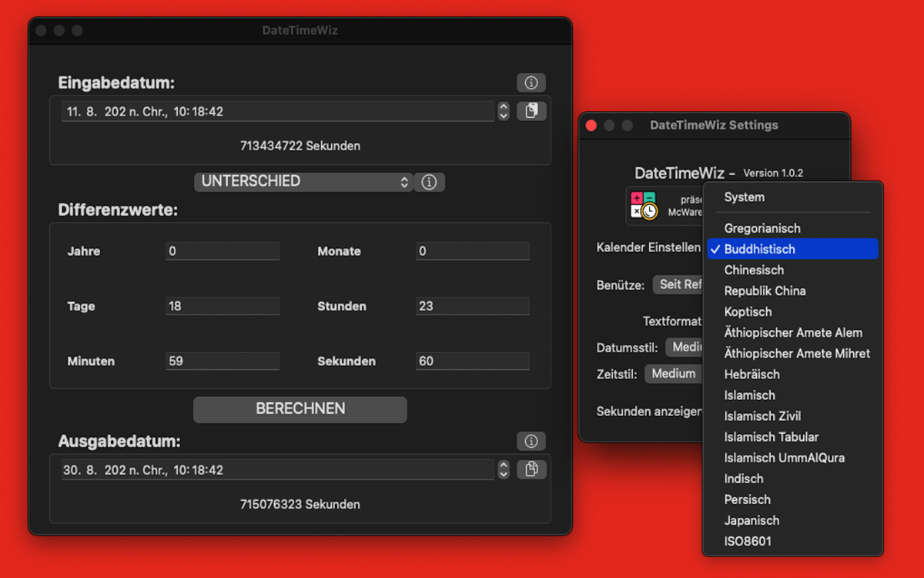Choose Koptisch calendar
Viewport: 924px width, 578px height.
point(792,311)
